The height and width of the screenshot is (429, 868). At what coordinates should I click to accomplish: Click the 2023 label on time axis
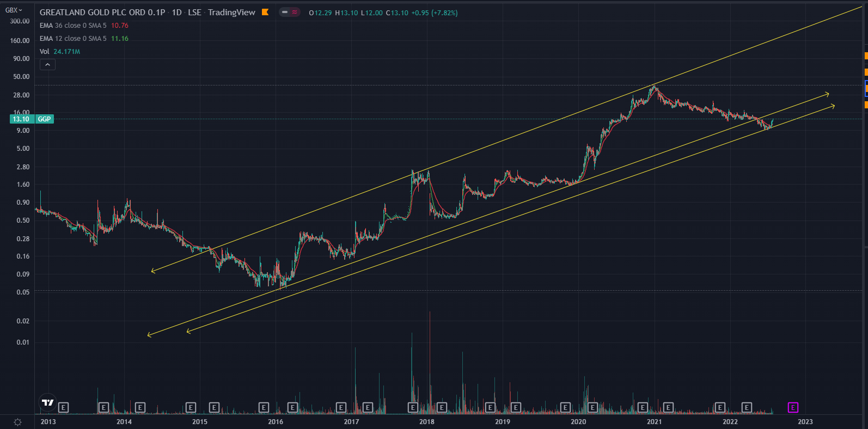pos(805,422)
